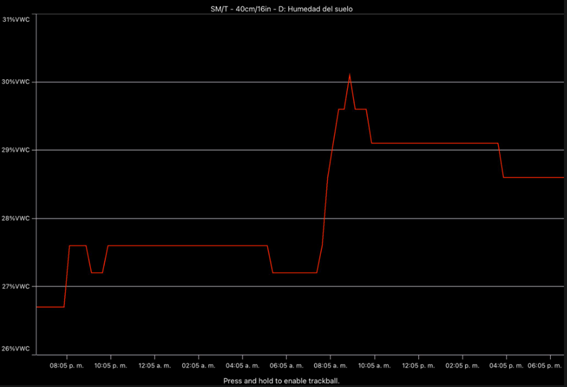Select the 02:05 p. m. time tick
The height and width of the screenshot is (387, 567).
pos(462,366)
